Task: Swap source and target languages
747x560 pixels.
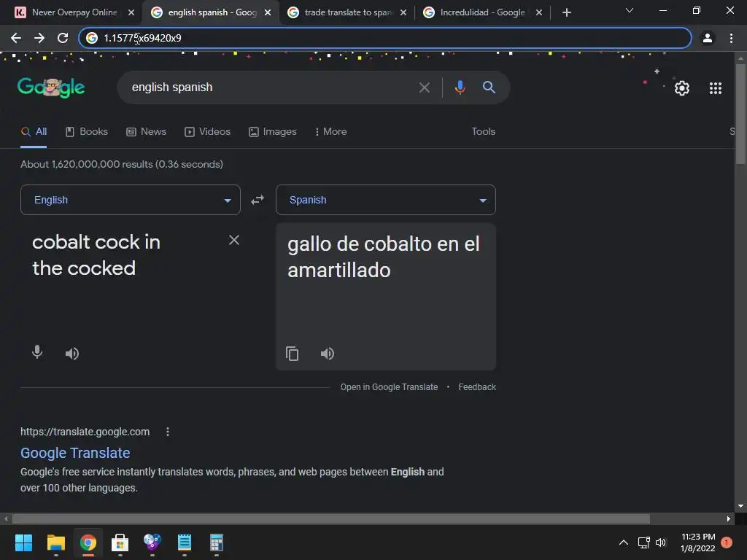Action: (258, 200)
